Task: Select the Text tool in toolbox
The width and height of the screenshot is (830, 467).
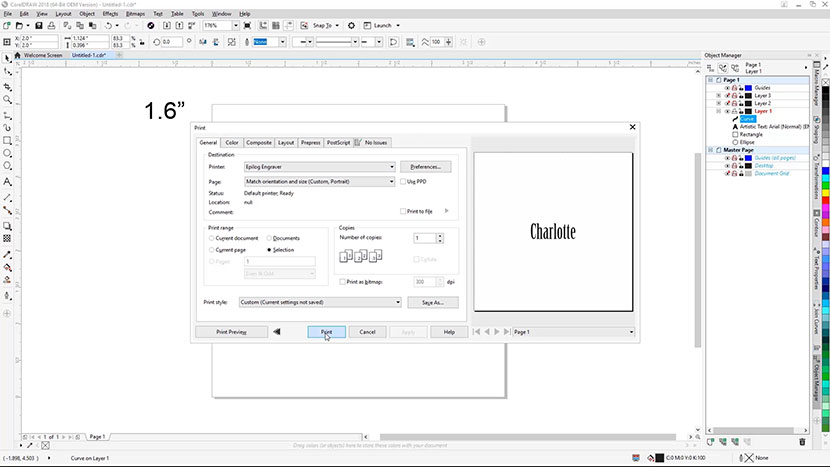Action: 8,183
